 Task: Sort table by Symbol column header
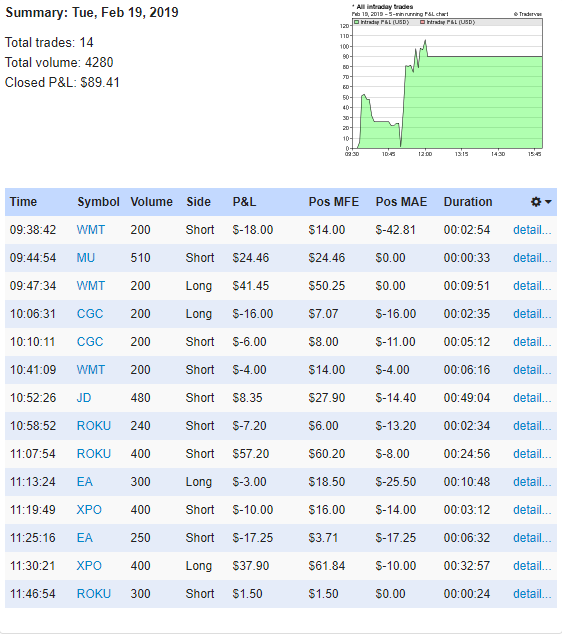[98, 202]
